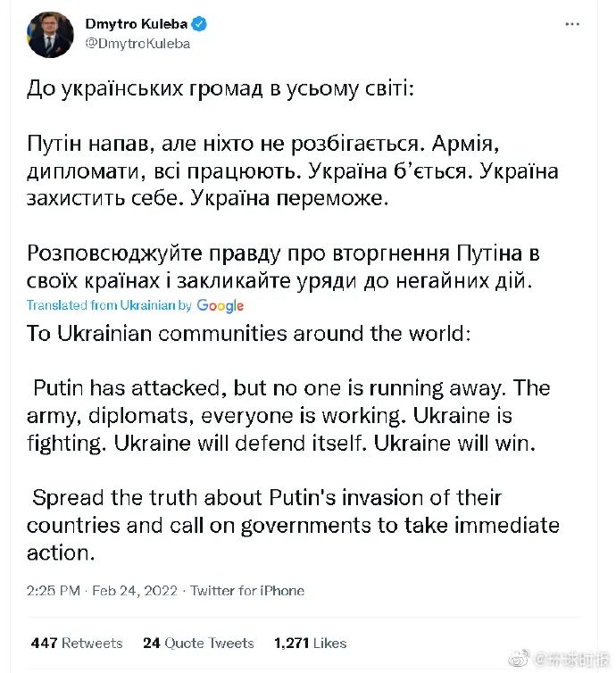Open Dmytro Kuleba's profile avatar
The width and height of the screenshot is (616, 673).
click(x=51, y=35)
